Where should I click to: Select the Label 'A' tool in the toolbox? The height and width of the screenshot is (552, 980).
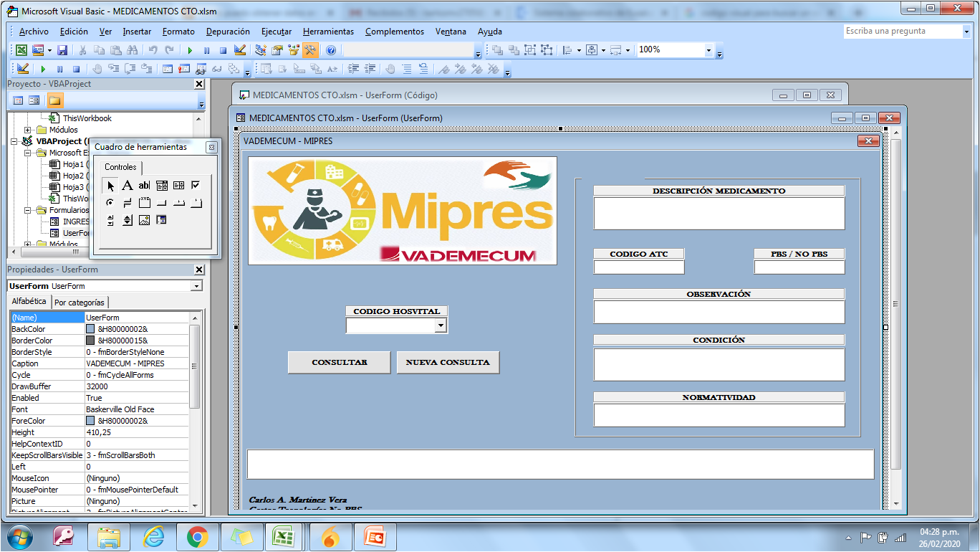(127, 186)
